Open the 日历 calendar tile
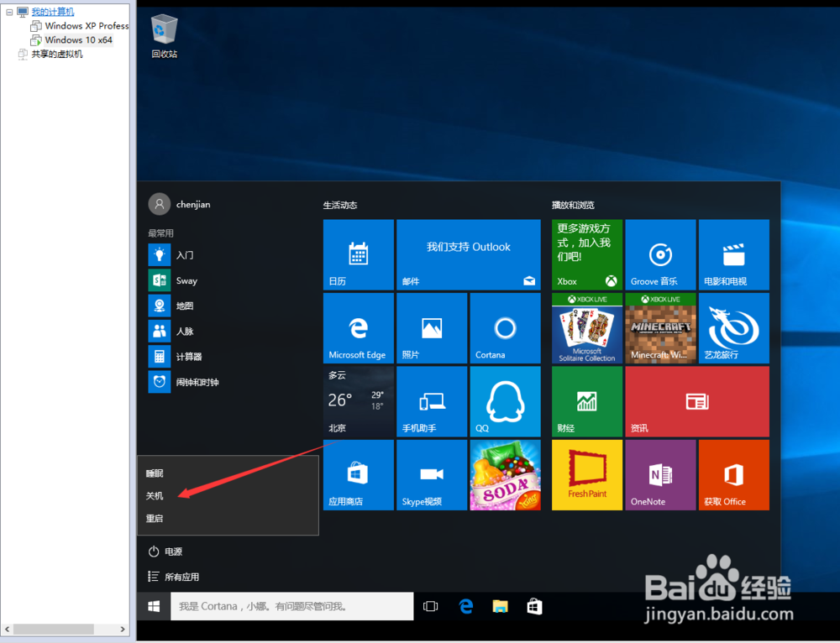The image size is (840, 643). click(x=359, y=255)
